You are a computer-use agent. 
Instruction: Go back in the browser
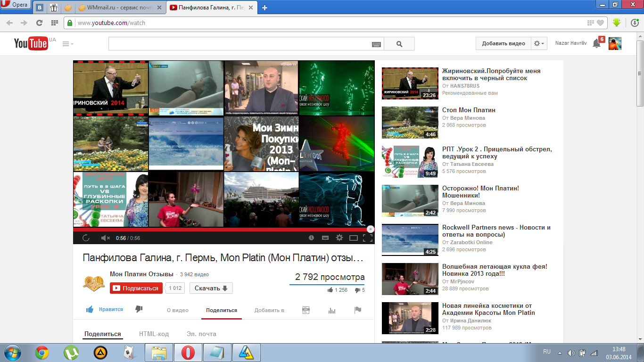[10, 23]
